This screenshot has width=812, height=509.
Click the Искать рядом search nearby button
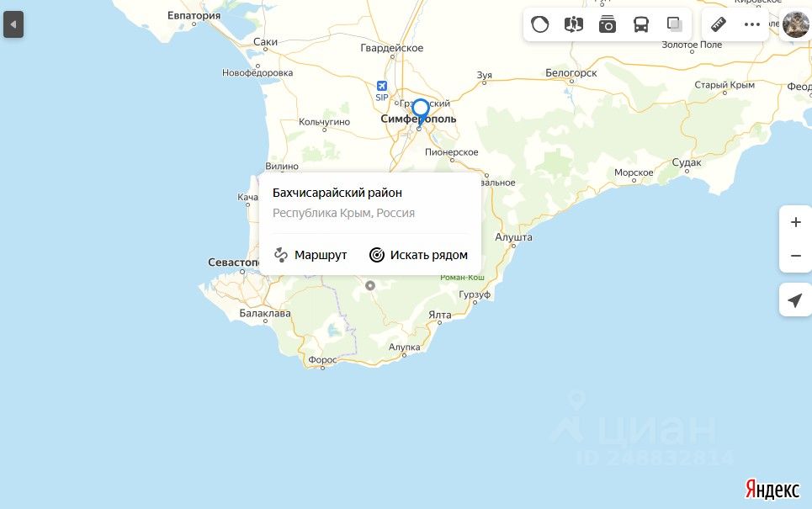click(418, 255)
